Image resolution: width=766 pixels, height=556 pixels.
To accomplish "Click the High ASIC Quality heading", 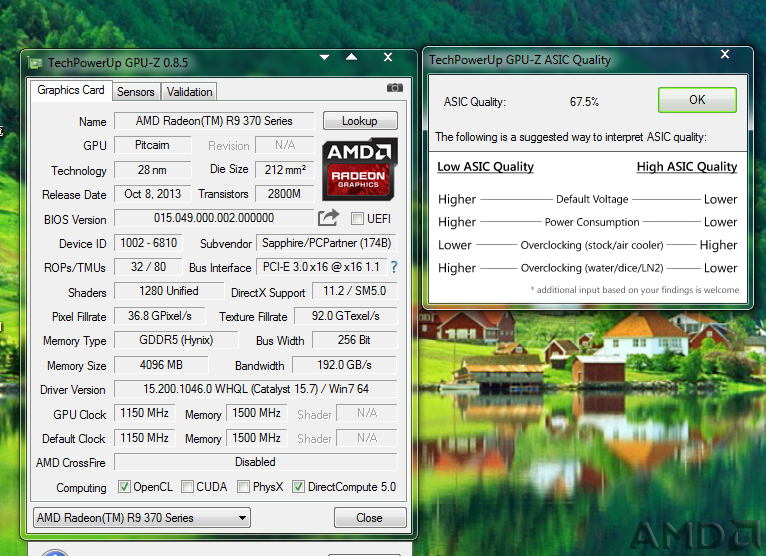I will tap(686, 167).
